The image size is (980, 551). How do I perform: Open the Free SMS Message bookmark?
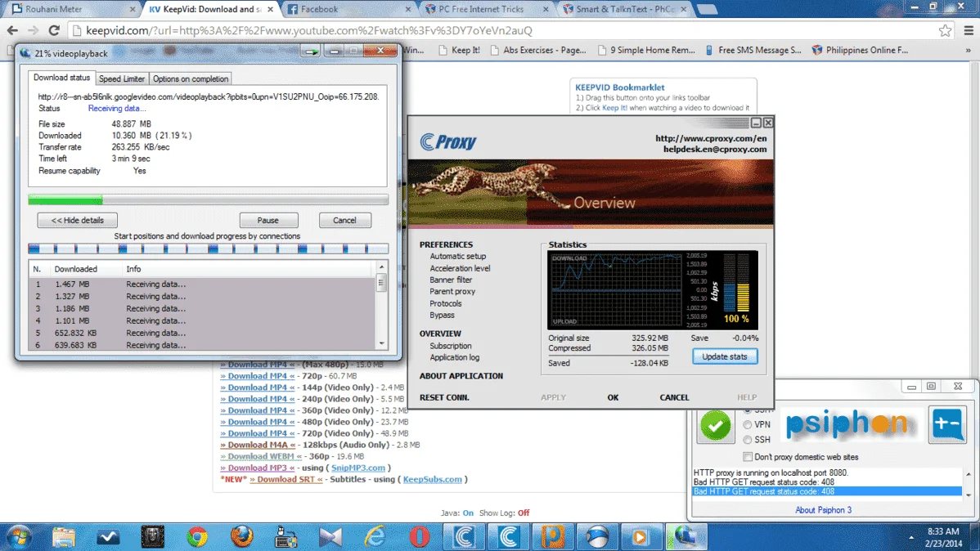[753, 50]
